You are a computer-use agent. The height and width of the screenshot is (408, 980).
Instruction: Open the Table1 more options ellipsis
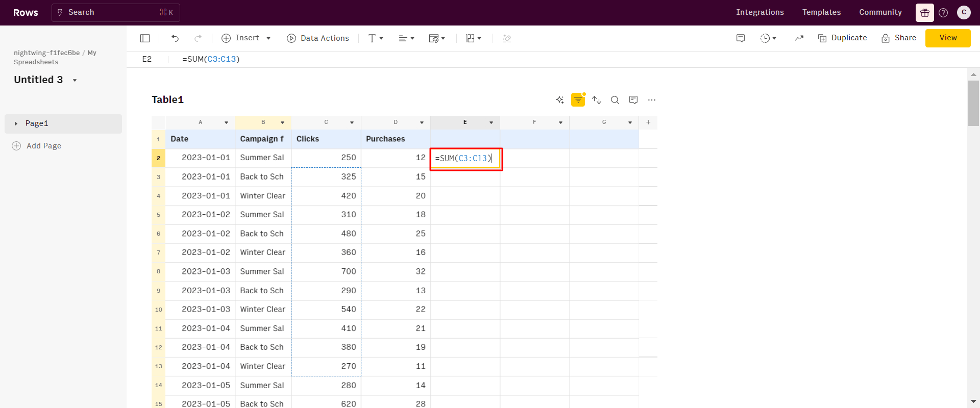point(652,100)
